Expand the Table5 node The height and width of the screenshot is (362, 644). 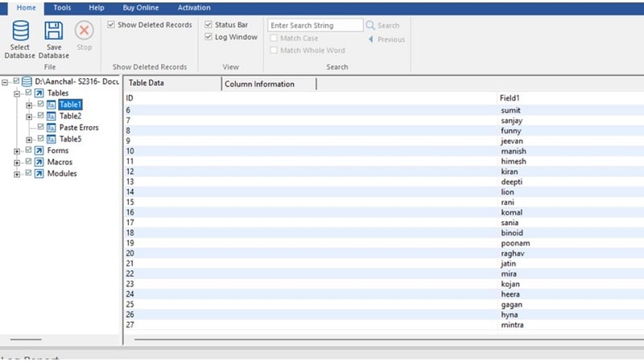click(x=29, y=140)
